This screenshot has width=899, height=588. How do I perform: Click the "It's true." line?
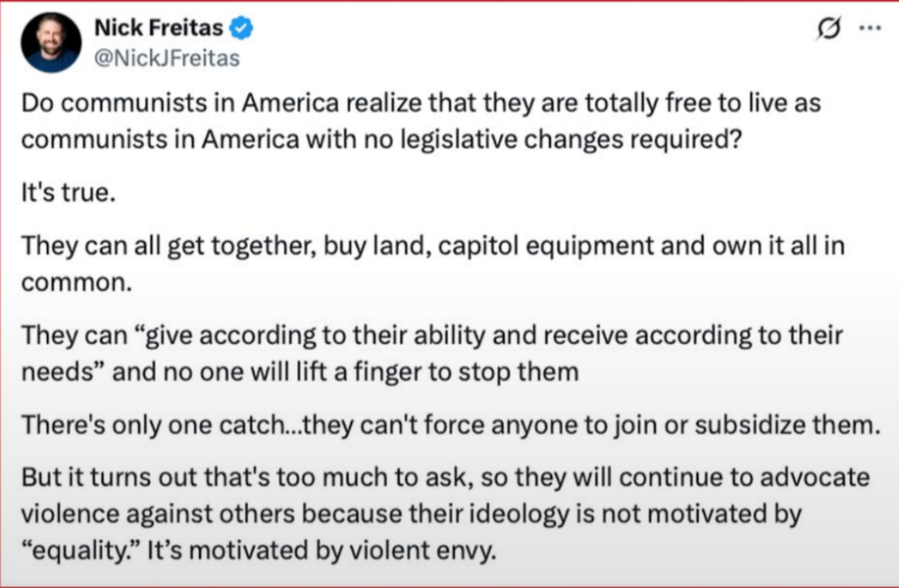(69, 193)
